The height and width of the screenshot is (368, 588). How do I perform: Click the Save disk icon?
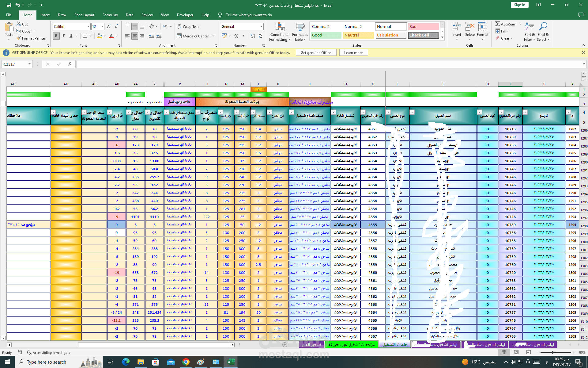pyautogui.click(x=9, y=5)
